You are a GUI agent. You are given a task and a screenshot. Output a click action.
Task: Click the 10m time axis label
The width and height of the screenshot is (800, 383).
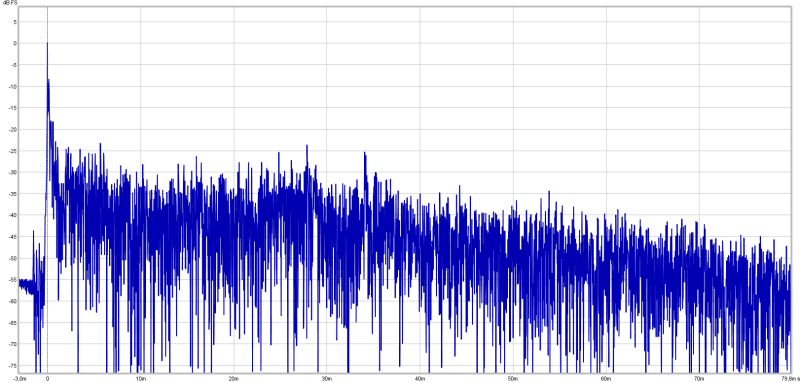pyautogui.click(x=141, y=379)
